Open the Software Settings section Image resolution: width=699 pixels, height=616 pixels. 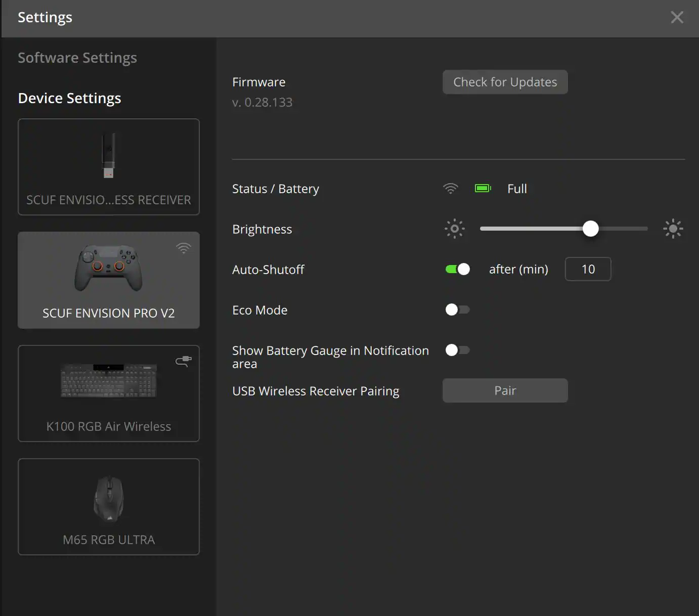point(77,58)
